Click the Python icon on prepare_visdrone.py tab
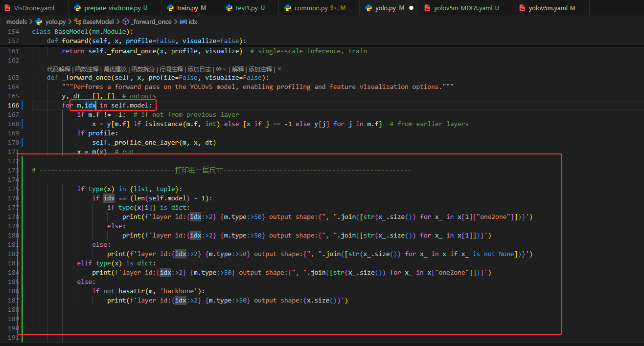 coord(78,8)
